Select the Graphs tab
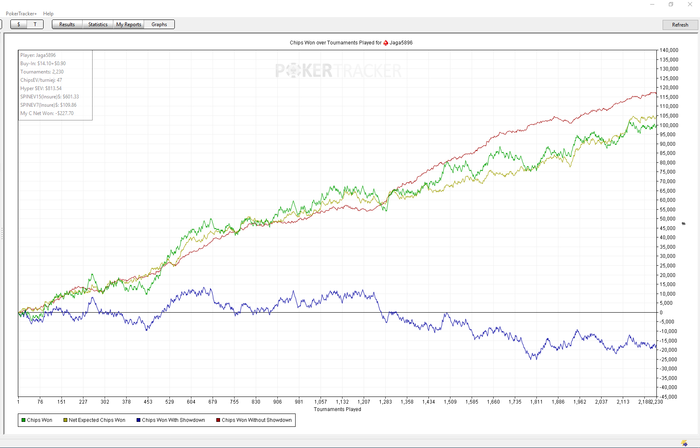Screen dimensions: 700x448 (x=159, y=25)
